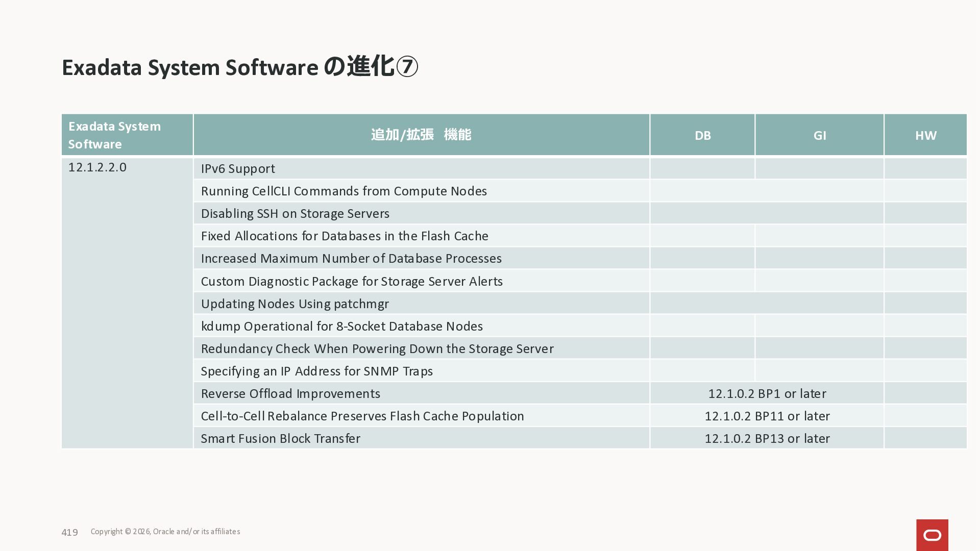Viewport: 980px width, 551px height.
Task: Click the IPv6 Support row
Action: [238, 169]
